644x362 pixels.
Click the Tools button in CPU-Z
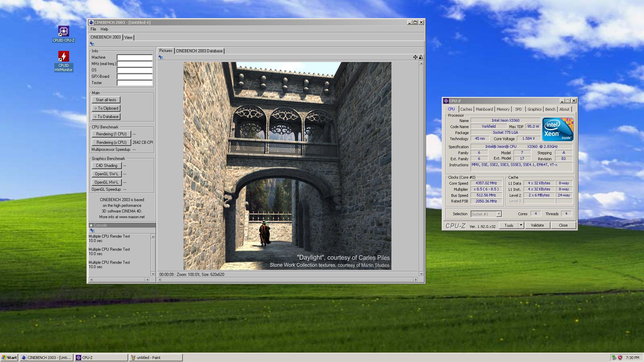pos(509,225)
